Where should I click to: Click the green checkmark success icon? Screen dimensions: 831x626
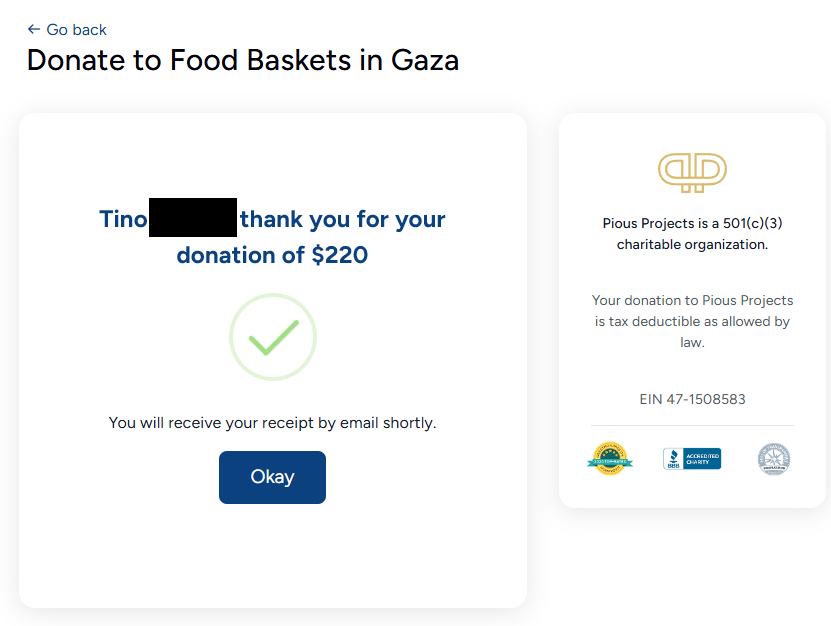272,337
